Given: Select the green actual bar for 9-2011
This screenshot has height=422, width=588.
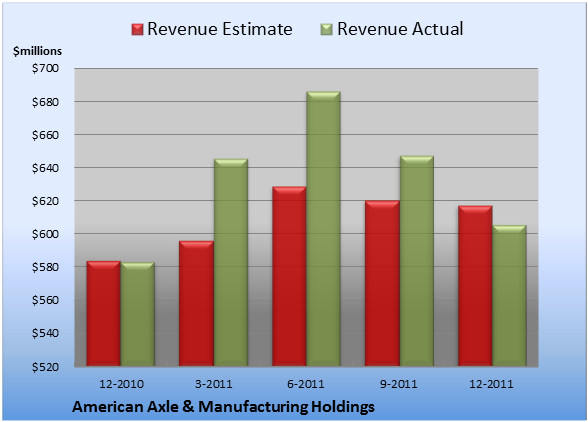Looking at the screenshot, I should [416, 261].
